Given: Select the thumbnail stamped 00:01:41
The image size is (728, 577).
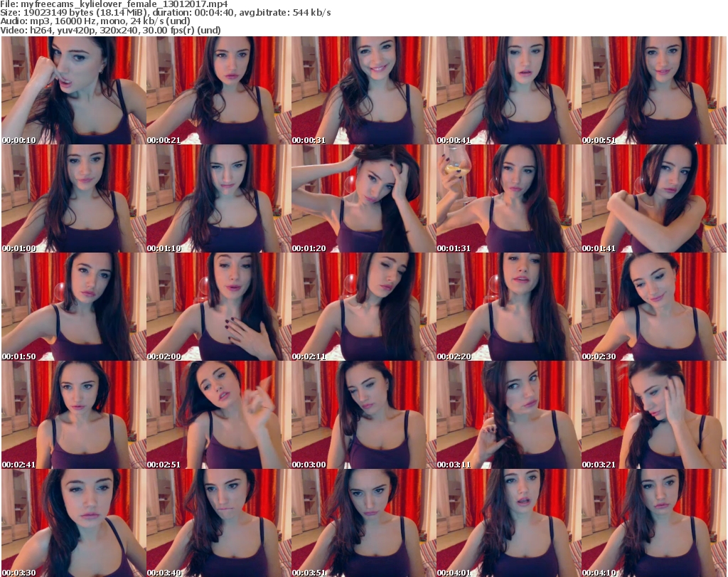Looking at the screenshot, I should [654, 198].
